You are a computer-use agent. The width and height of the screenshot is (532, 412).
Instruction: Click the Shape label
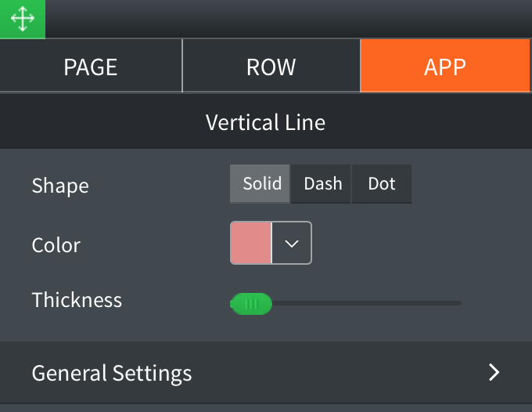60,186
